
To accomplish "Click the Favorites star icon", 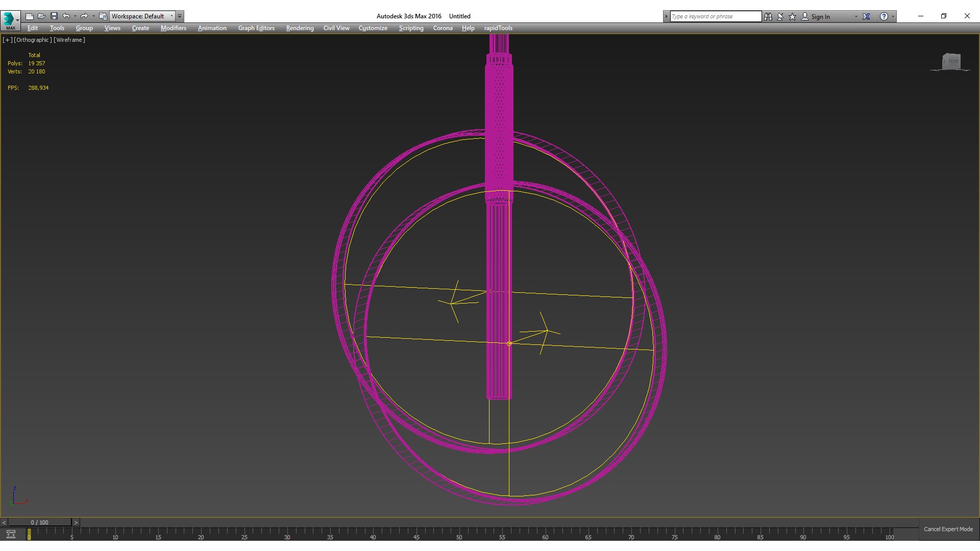I will point(793,16).
